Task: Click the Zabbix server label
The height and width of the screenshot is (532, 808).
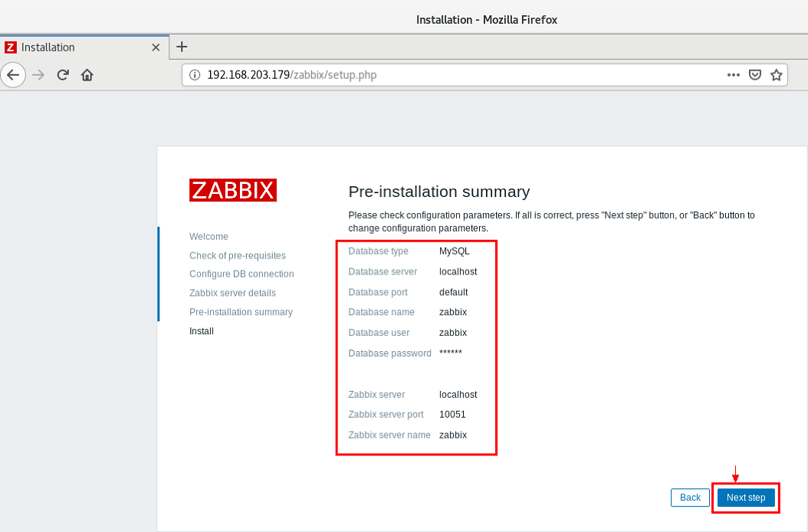Action: click(x=376, y=394)
